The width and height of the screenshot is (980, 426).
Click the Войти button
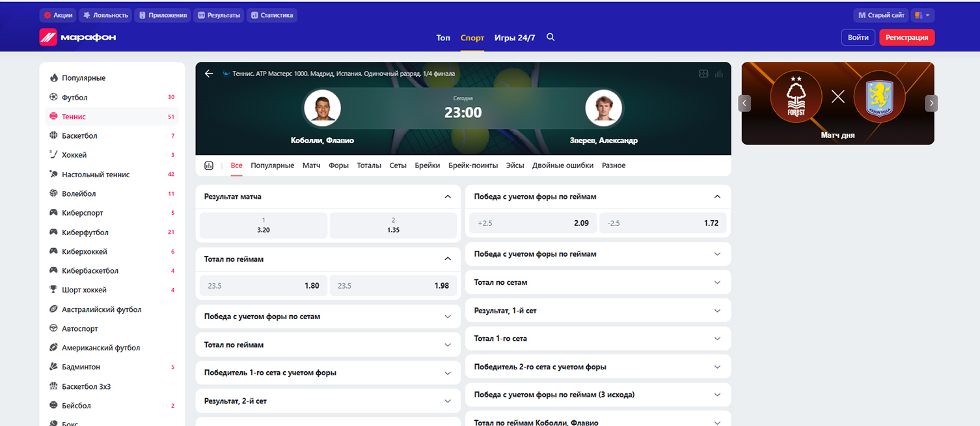(x=858, y=37)
